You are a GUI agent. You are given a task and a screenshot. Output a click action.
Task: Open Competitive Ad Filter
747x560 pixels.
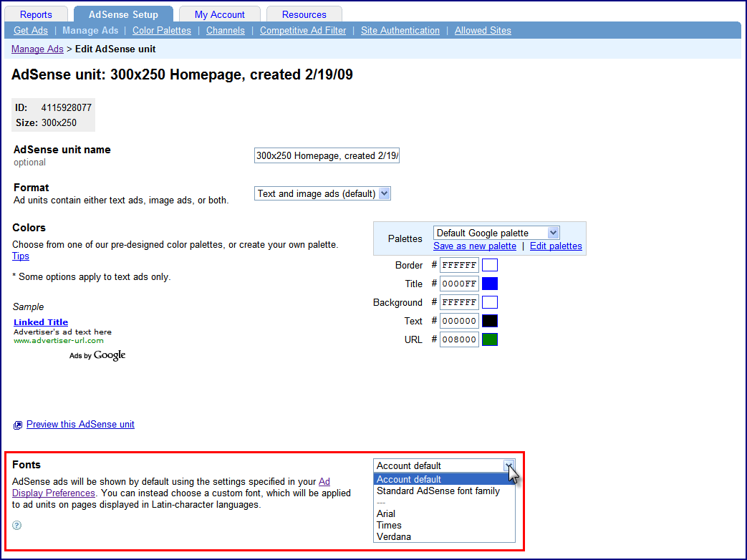[303, 31]
